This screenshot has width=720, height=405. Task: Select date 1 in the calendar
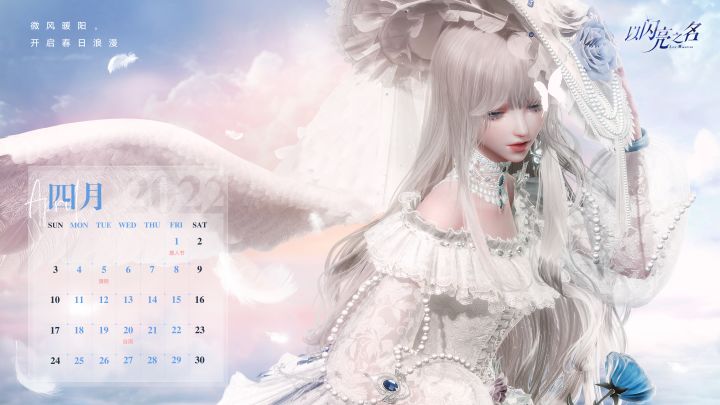pos(176,242)
